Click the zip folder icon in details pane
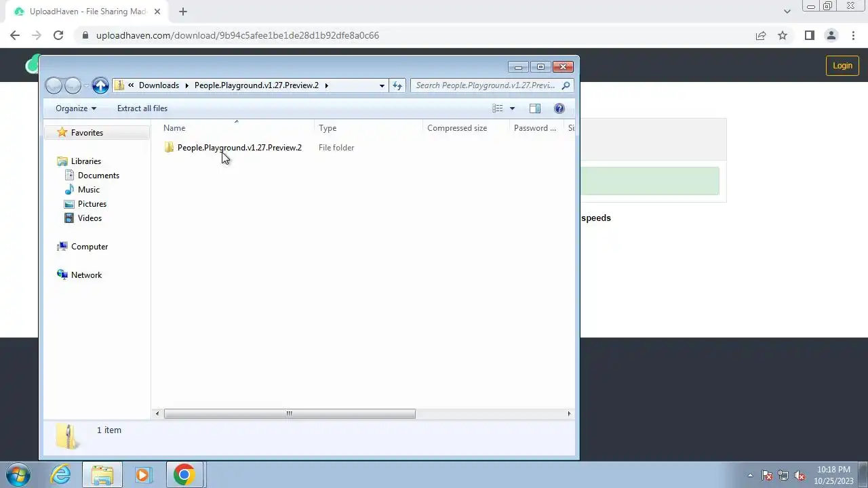Viewport: 868px width, 488px height. coord(68,436)
